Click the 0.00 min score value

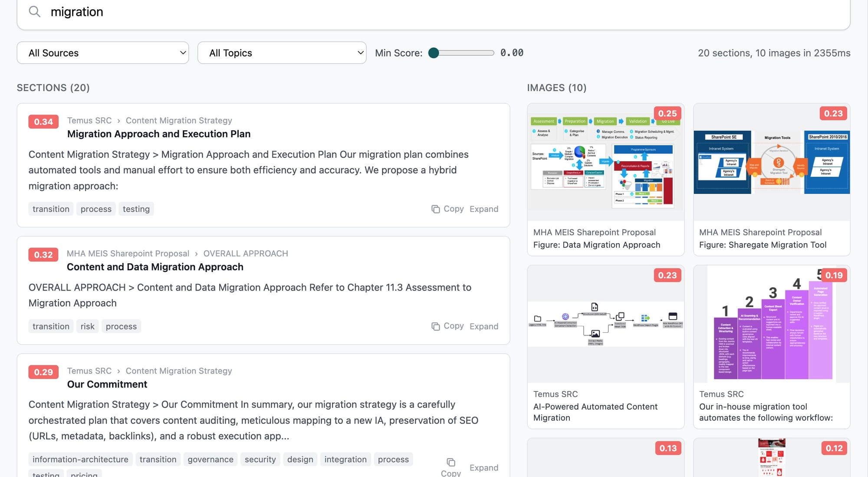click(512, 53)
